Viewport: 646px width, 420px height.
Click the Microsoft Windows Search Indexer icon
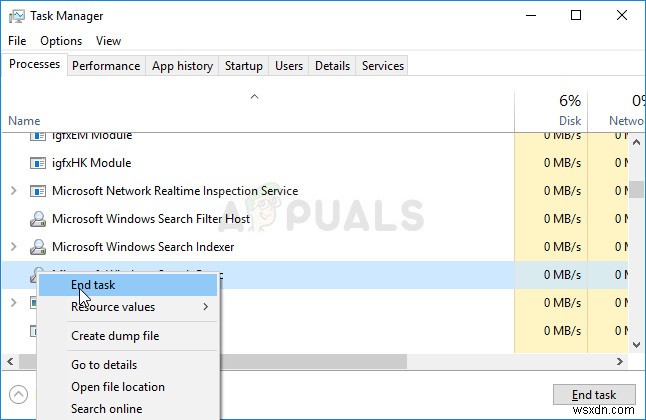[39, 247]
